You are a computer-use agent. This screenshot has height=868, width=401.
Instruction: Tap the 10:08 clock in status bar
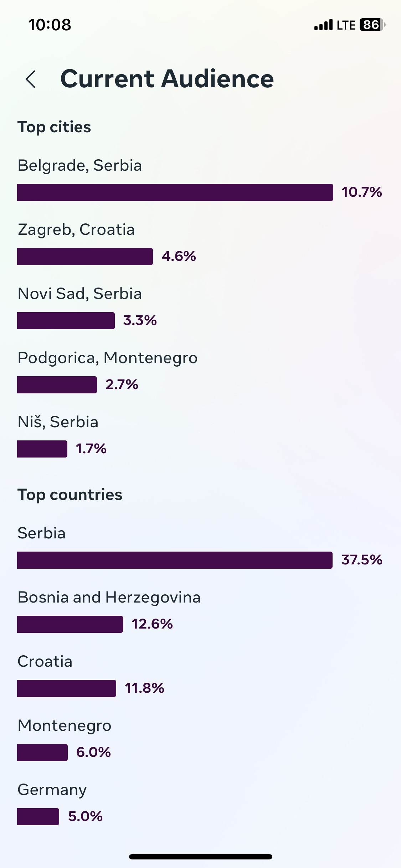(50, 25)
